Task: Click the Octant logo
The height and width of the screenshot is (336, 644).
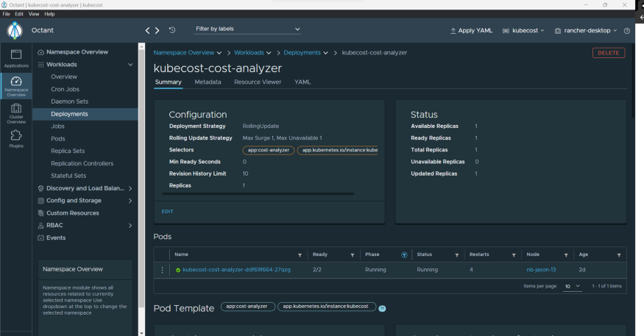Action: coord(15,30)
